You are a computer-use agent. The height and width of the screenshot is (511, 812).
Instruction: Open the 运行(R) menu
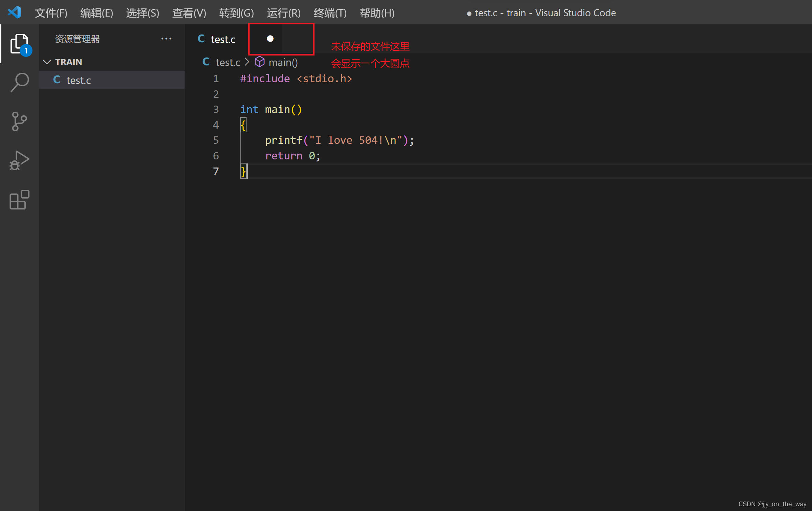point(283,13)
